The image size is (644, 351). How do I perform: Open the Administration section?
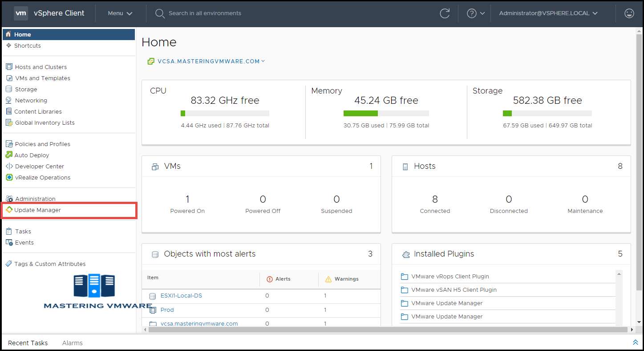pyautogui.click(x=35, y=199)
